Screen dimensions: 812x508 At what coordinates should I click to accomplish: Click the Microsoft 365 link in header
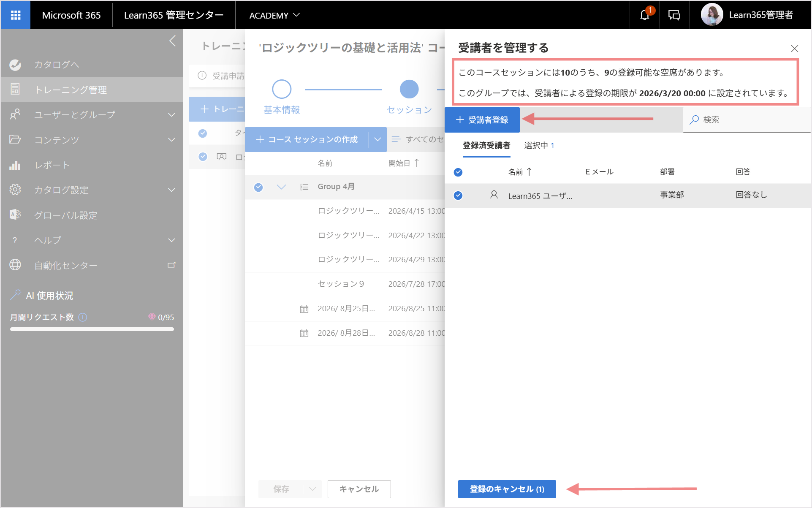click(71, 15)
